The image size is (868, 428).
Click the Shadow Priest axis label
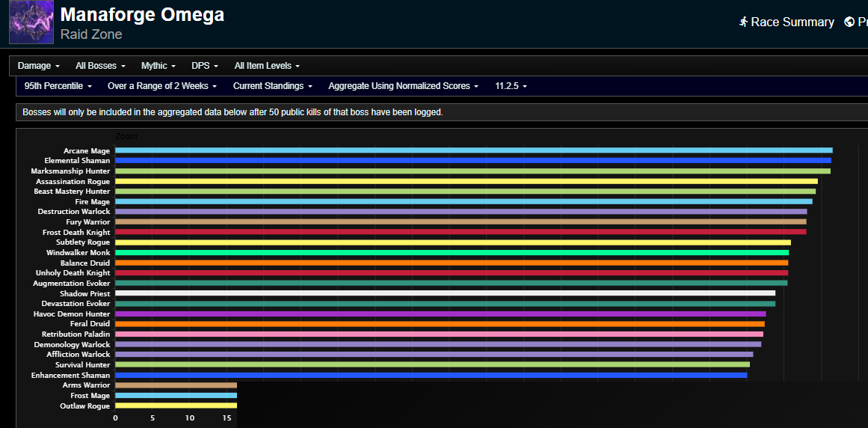tap(84, 293)
